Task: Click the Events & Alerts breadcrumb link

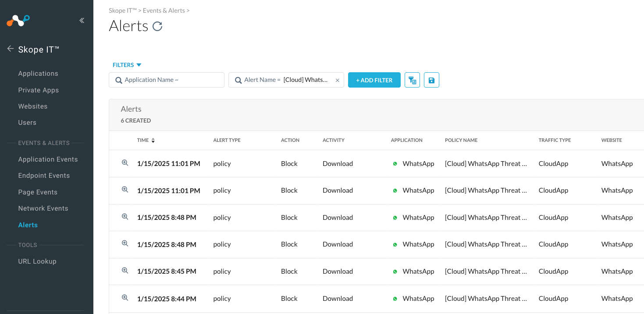Action: 164,11
